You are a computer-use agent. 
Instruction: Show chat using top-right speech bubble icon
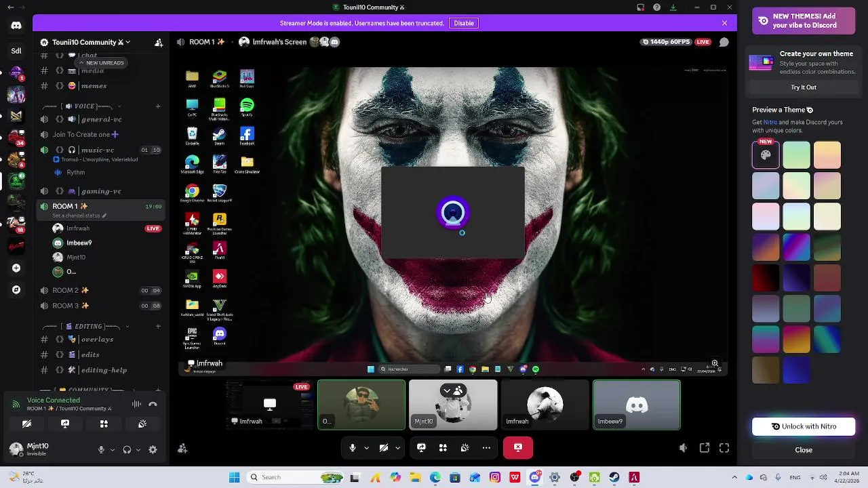pyautogui.click(x=724, y=42)
